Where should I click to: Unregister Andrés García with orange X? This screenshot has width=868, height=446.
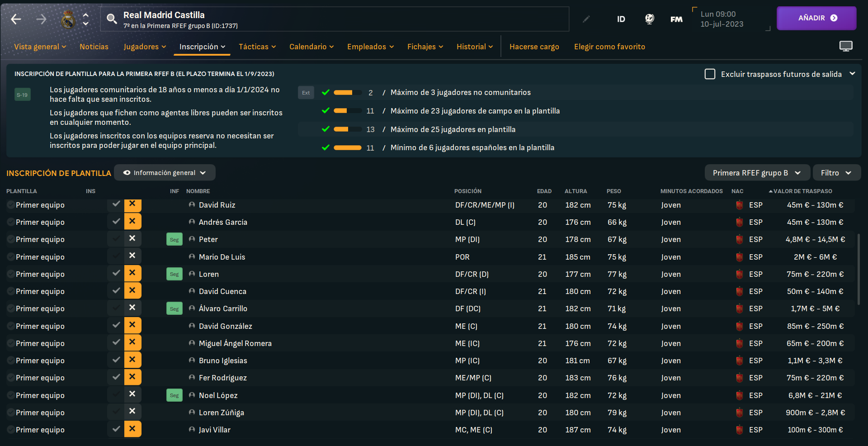click(x=132, y=222)
